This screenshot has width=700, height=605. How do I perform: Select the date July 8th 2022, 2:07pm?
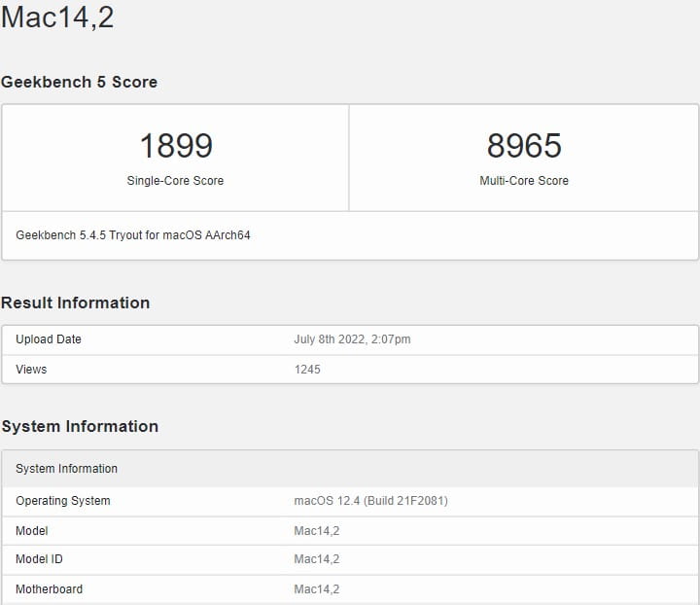(x=352, y=339)
